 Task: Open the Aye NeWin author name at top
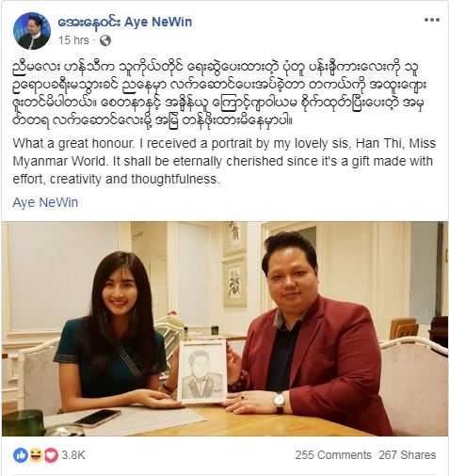(x=125, y=22)
